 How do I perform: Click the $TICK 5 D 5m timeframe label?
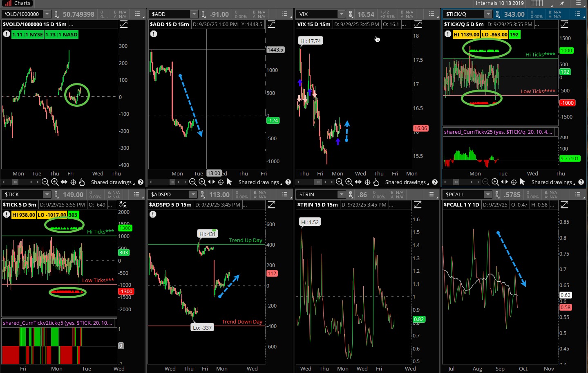click(20, 204)
